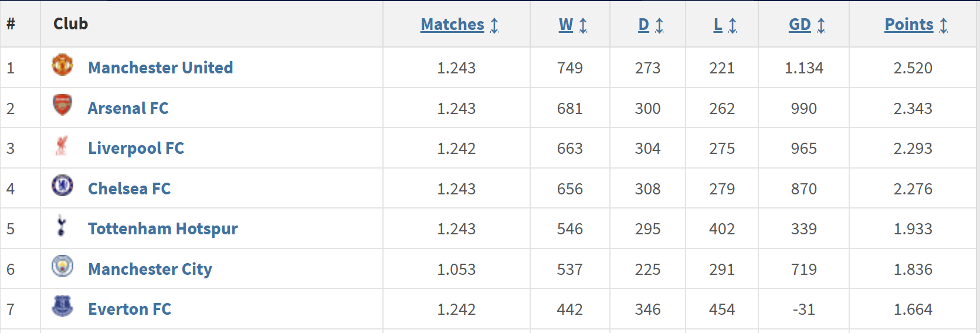Click the Manchester City crest icon
This screenshot has width=980, height=333.
tap(62, 266)
